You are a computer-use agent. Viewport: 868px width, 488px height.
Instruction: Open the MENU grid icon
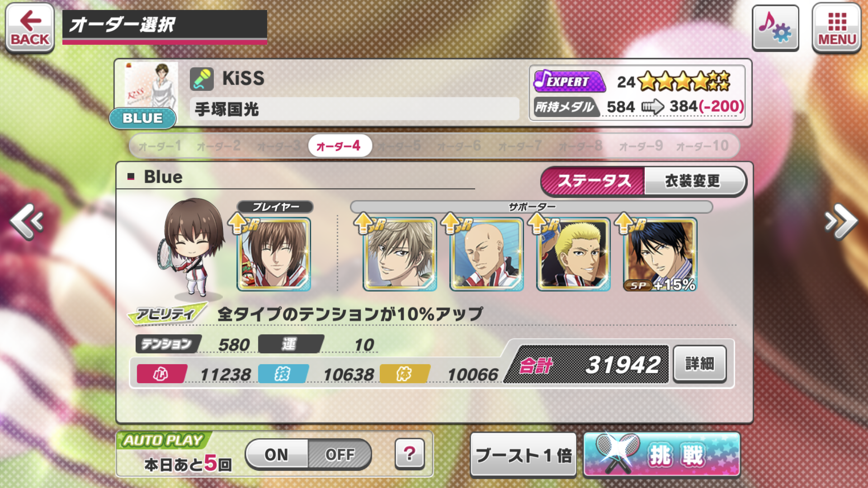pos(837,28)
